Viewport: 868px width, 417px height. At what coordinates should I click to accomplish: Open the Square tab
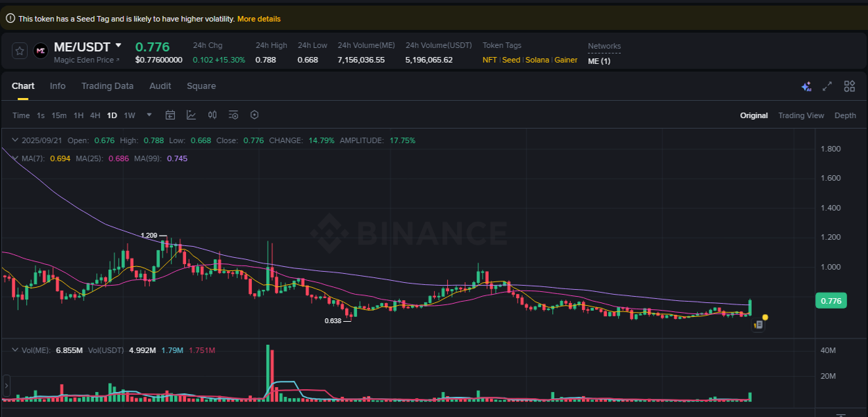click(x=201, y=85)
